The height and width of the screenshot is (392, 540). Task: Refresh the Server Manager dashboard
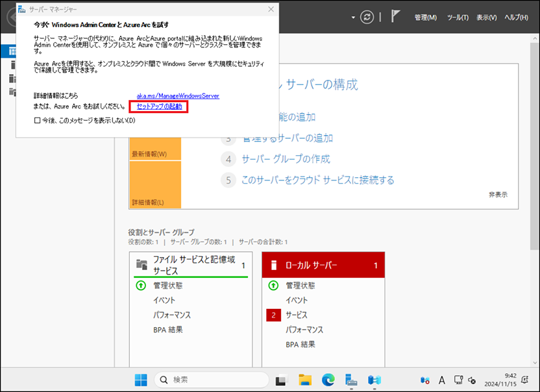tap(367, 17)
